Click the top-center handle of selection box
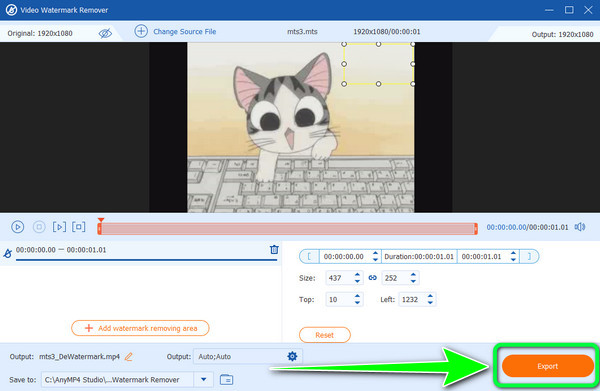This screenshot has height=391, width=600. [x=378, y=44]
